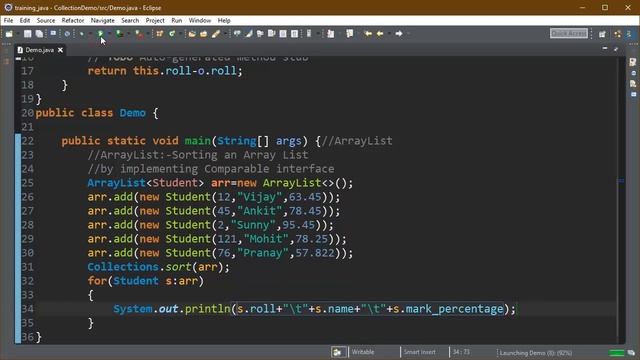Open the Search menu
Image resolution: width=640 pixels, height=360 pixels.
point(130,20)
